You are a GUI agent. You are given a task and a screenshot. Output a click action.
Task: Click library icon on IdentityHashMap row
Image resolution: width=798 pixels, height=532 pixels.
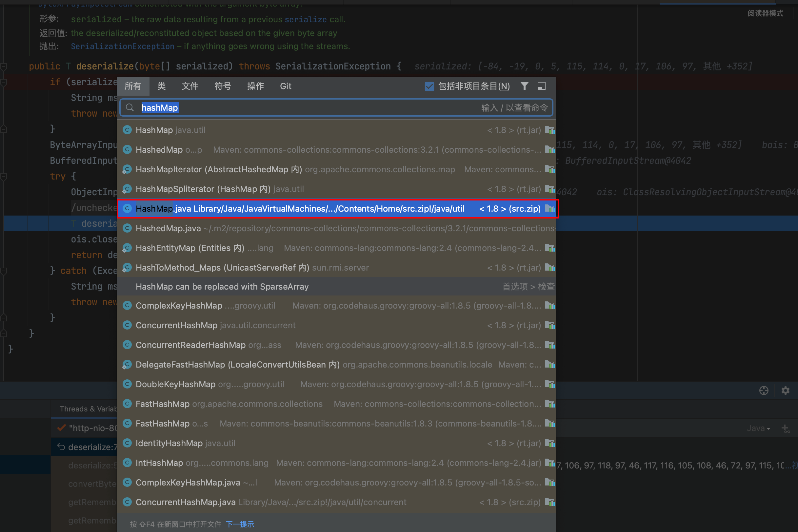point(550,443)
